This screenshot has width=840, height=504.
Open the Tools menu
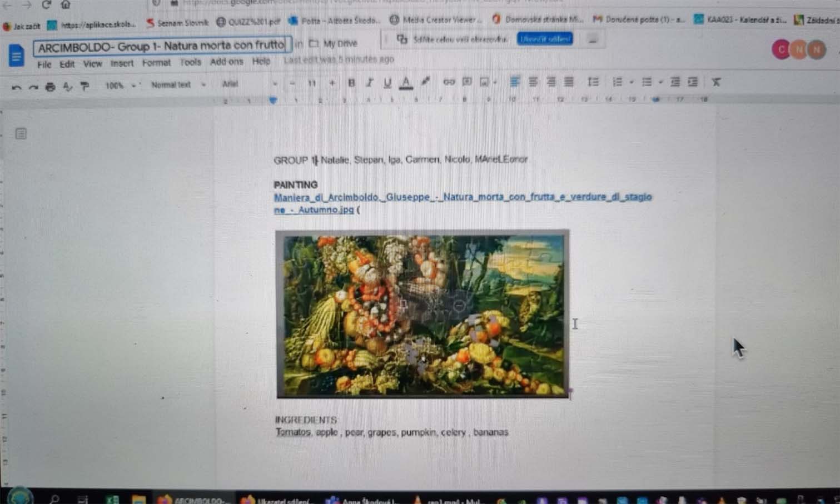[190, 62]
